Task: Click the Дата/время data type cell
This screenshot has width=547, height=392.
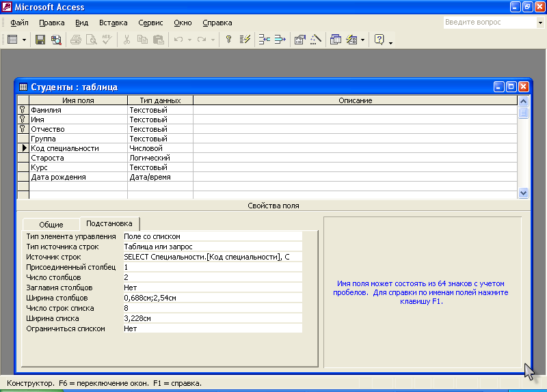Action: click(161, 177)
